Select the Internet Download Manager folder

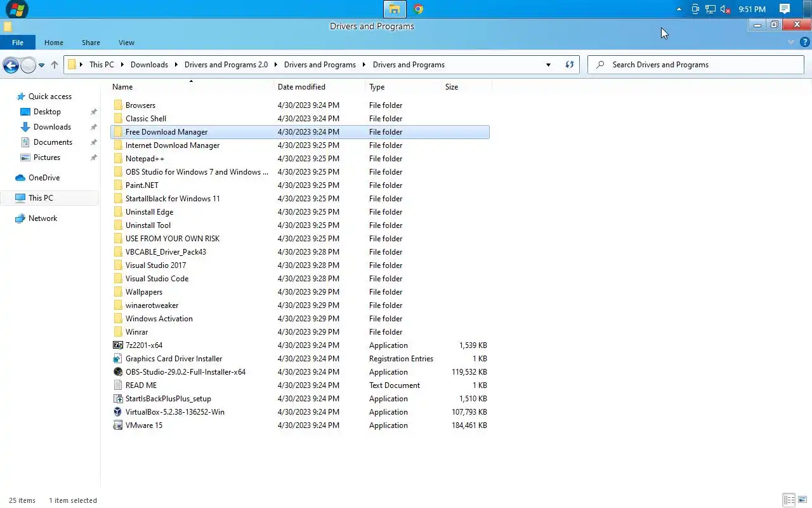point(173,145)
